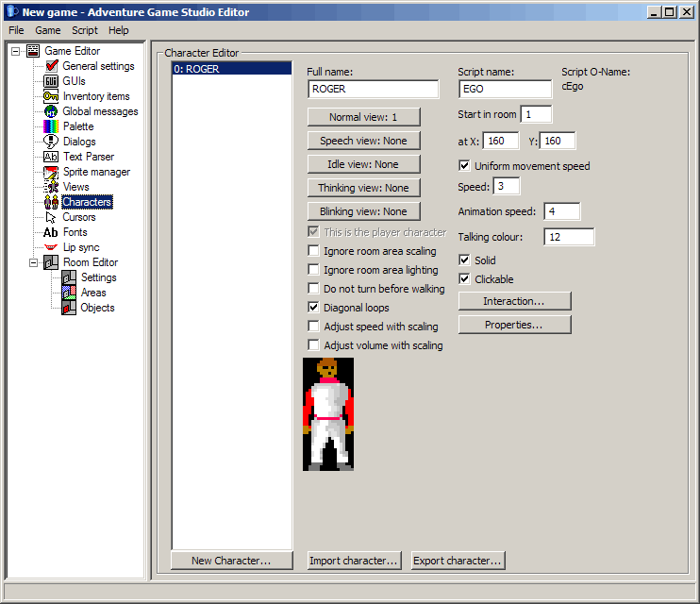Open the Interaction... dialog
This screenshot has height=604, width=700.
pyautogui.click(x=515, y=301)
